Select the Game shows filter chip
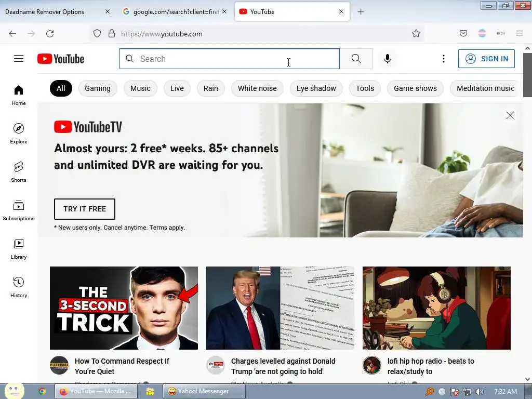The image size is (532, 399). coord(415,88)
